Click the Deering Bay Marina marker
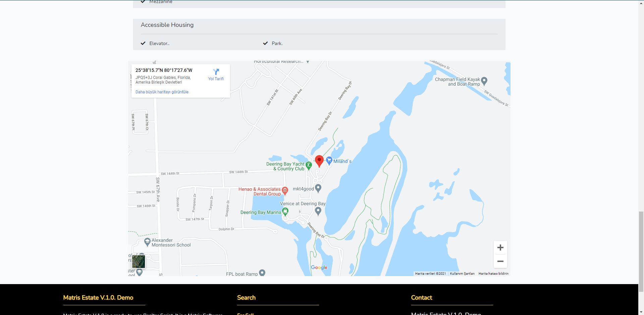The image size is (644, 315). [285, 211]
